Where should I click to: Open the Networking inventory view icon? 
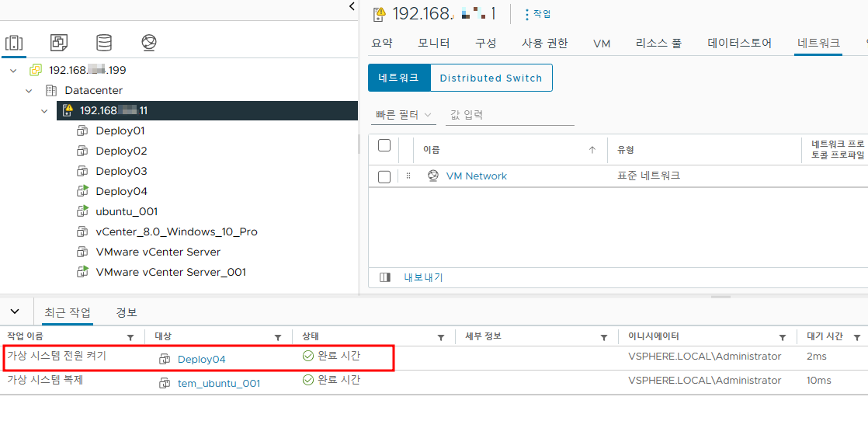click(x=149, y=42)
